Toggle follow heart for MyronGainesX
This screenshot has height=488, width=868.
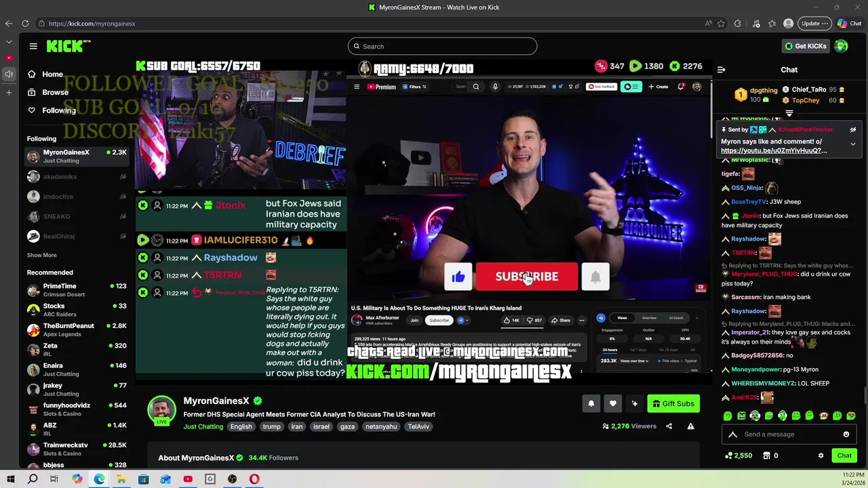click(612, 404)
